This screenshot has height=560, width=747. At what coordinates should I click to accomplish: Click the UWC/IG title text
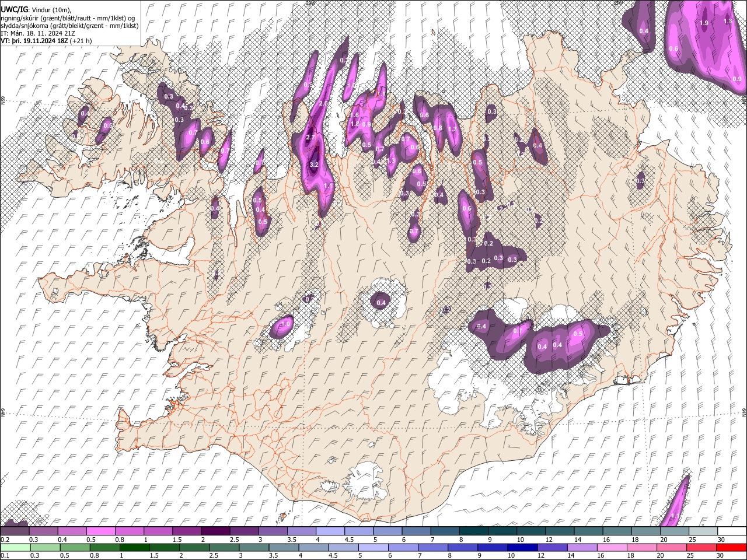14,9
